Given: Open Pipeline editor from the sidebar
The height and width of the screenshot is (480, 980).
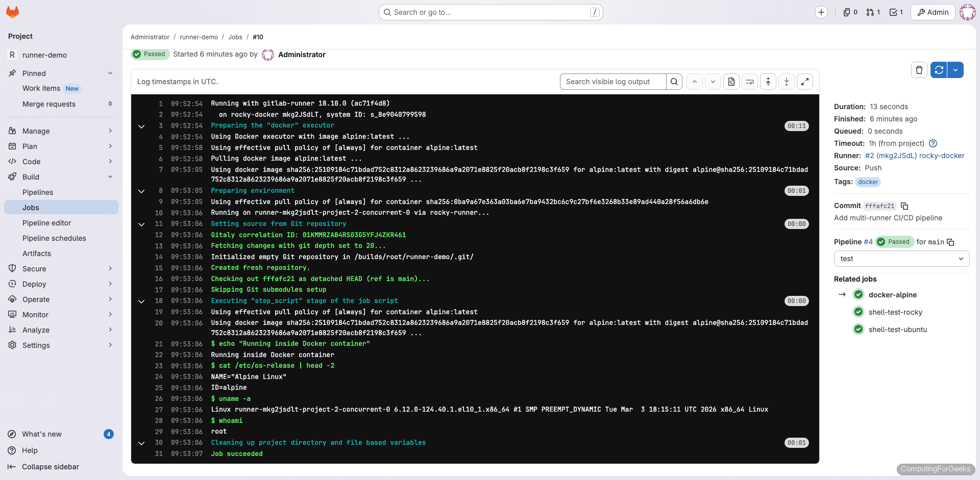Looking at the screenshot, I should [47, 223].
